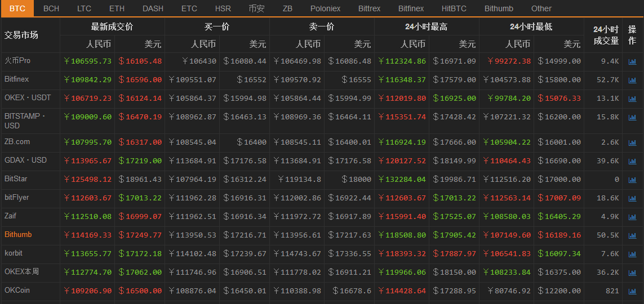Open chart icon for Zaif row

[x=632, y=217]
